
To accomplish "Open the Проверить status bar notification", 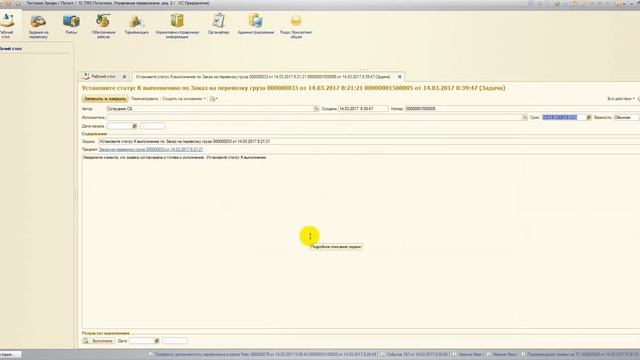I will pyautogui.click(x=262, y=355).
